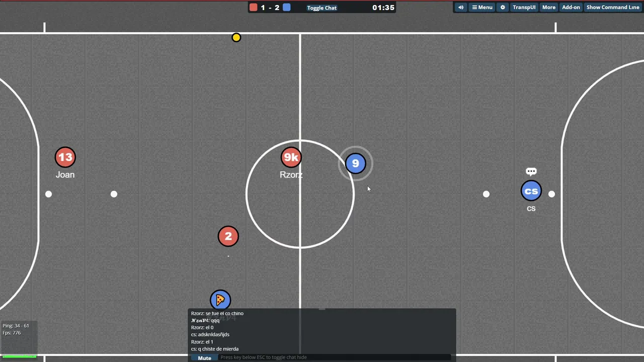Open the More menu

click(x=549, y=7)
